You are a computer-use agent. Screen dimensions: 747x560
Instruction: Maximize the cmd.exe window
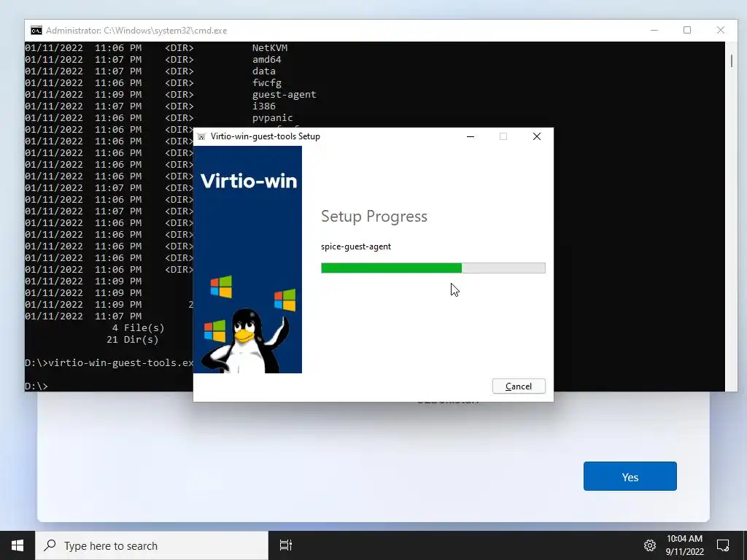687,30
